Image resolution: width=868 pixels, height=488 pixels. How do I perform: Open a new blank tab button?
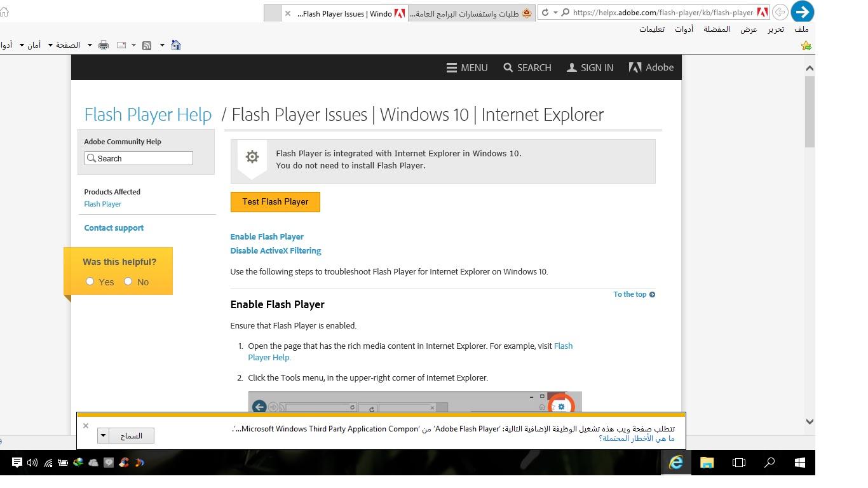coord(272,13)
